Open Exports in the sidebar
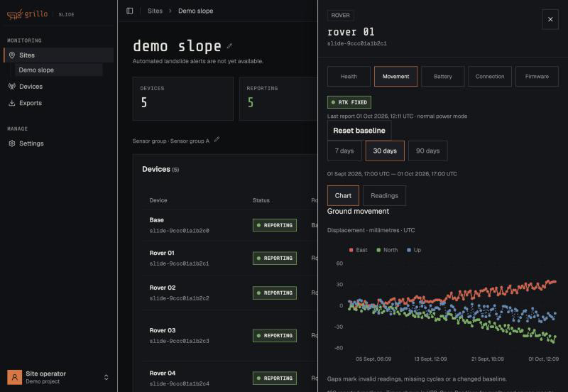Image resolution: width=568 pixels, height=392 pixels. click(x=59, y=103)
